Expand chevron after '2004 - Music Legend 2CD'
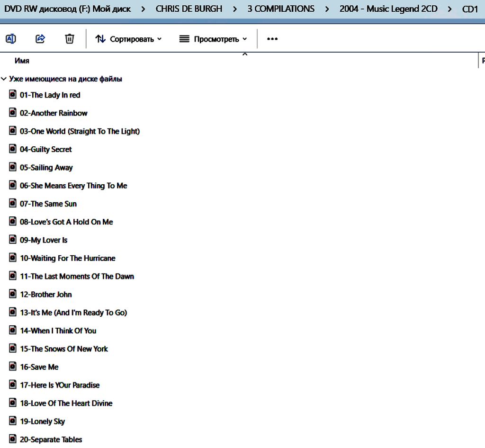485x448 pixels. click(450, 9)
